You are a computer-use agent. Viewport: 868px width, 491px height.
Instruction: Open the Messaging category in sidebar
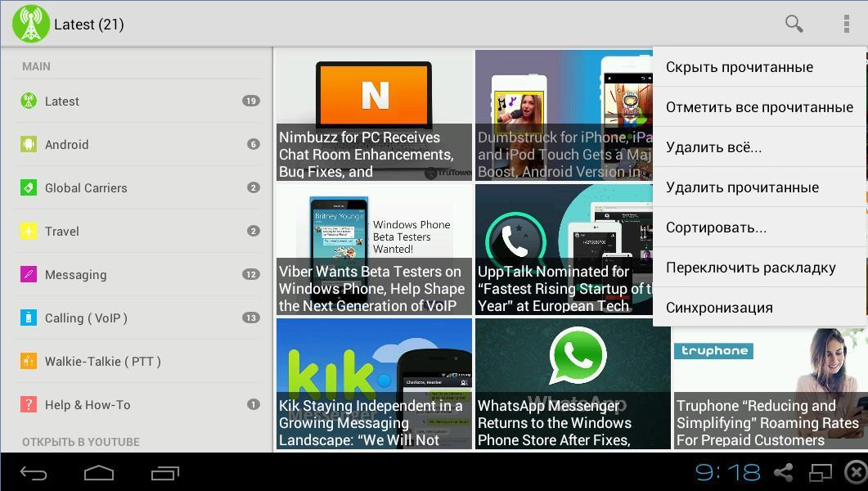pos(138,274)
